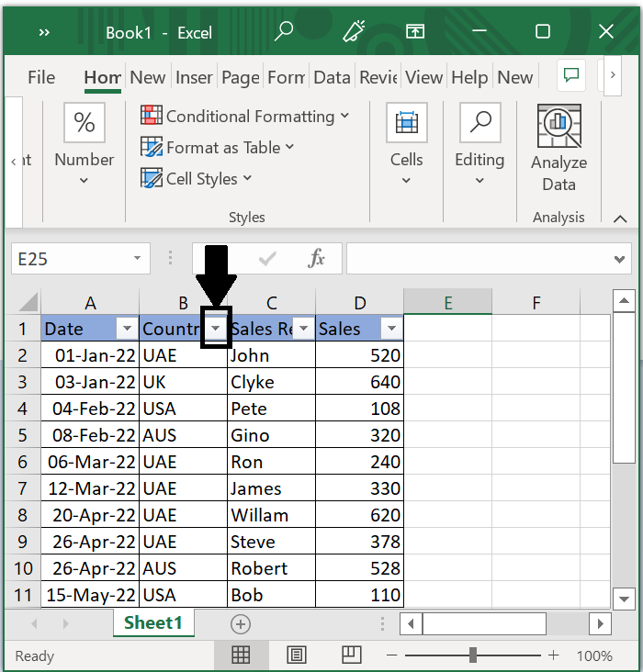Select row 5 header
Screen dimensions: 643x672
click(x=22, y=435)
